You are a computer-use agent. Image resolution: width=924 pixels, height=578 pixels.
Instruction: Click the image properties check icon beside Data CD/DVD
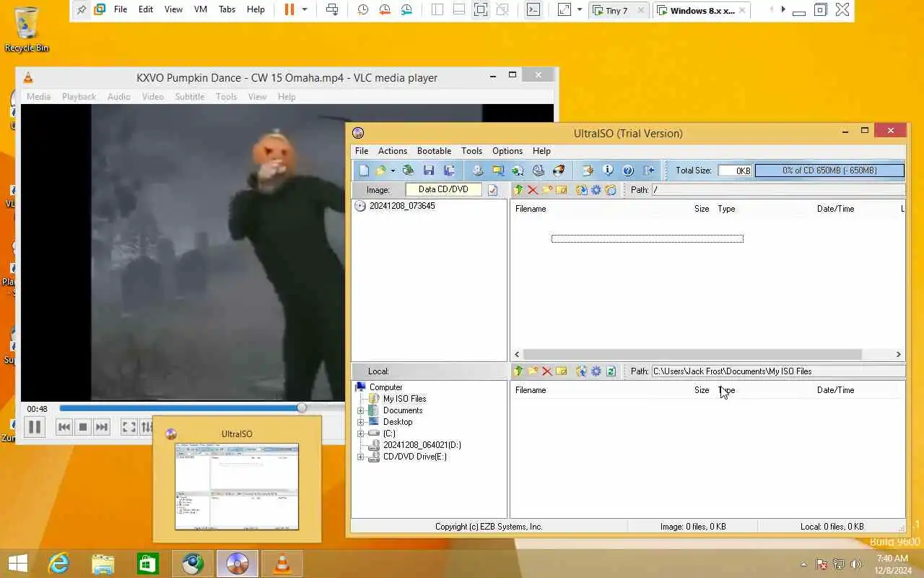click(493, 190)
